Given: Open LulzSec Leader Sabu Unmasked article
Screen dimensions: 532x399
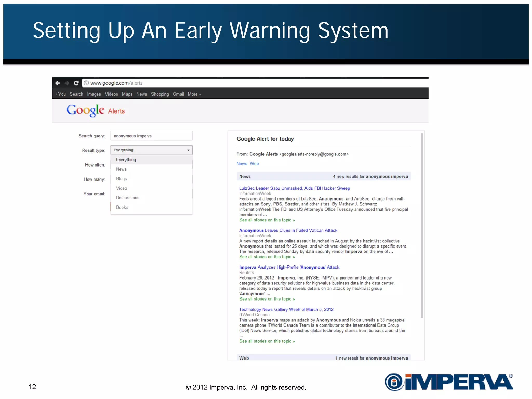Looking at the screenshot, I should (295, 188).
